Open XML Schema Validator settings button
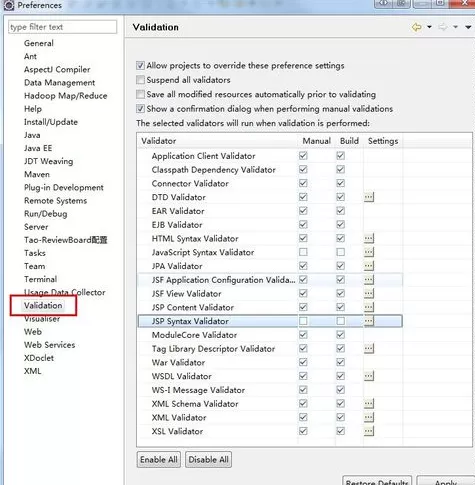The height and width of the screenshot is (485, 475). tap(369, 404)
